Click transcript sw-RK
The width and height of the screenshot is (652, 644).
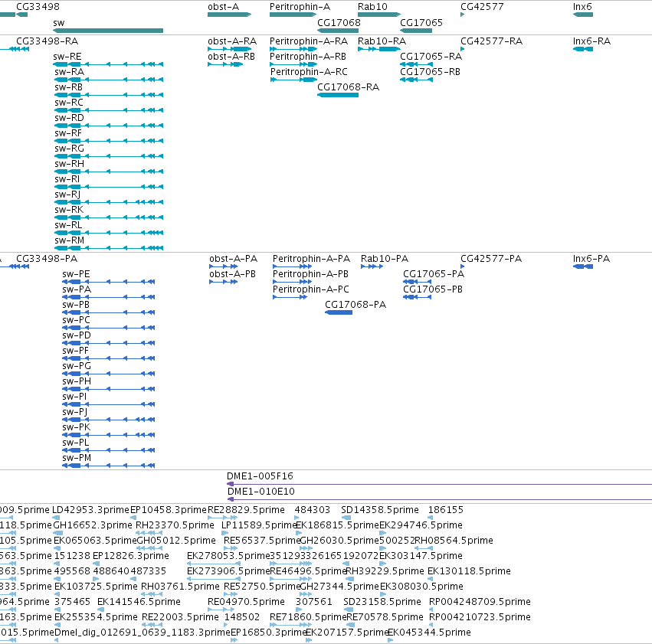click(x=109, y=217)
